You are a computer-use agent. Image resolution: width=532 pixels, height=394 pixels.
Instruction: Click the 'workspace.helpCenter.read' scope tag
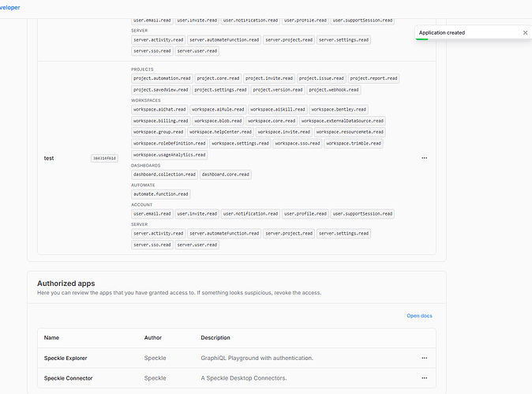point(220,132)
